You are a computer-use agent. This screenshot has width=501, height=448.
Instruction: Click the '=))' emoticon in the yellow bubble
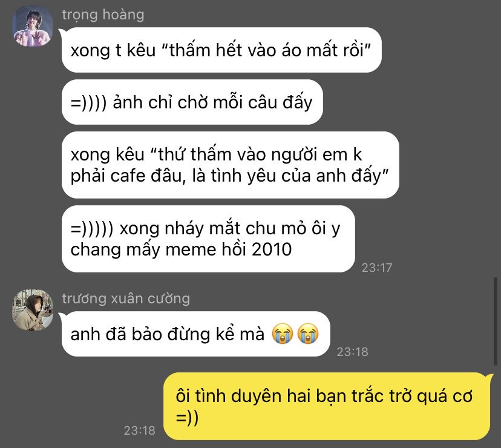pyautogui.click(x=187, y=418)
